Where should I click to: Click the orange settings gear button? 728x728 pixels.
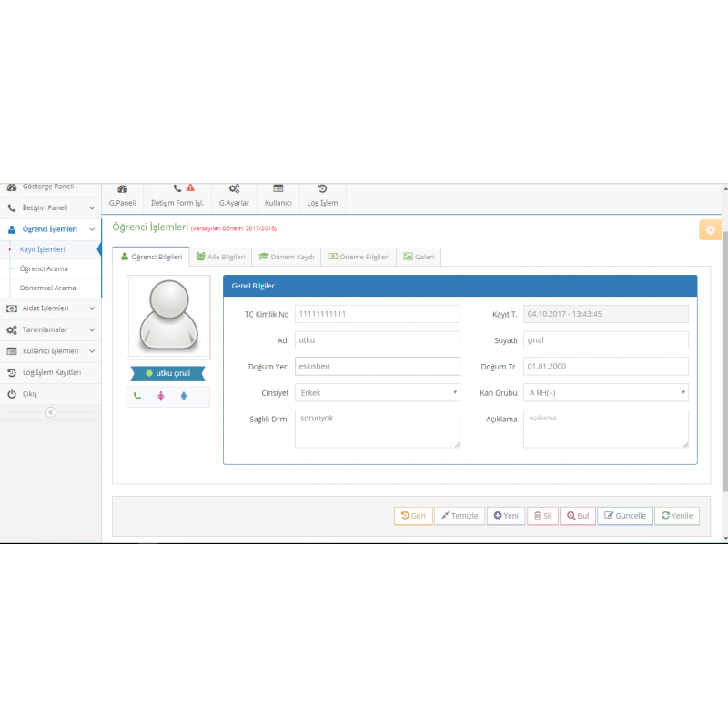(x=710, y=229)
